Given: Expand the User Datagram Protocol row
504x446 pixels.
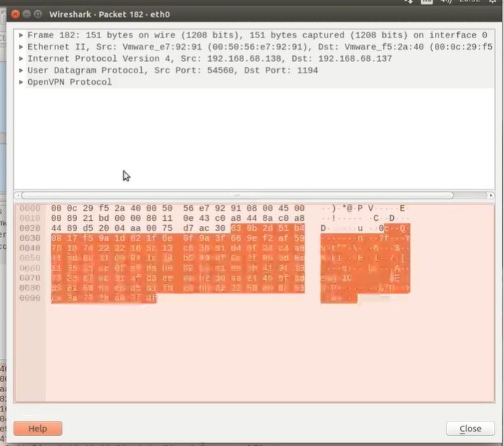Looking at the screenshot, I should [21, 70].
